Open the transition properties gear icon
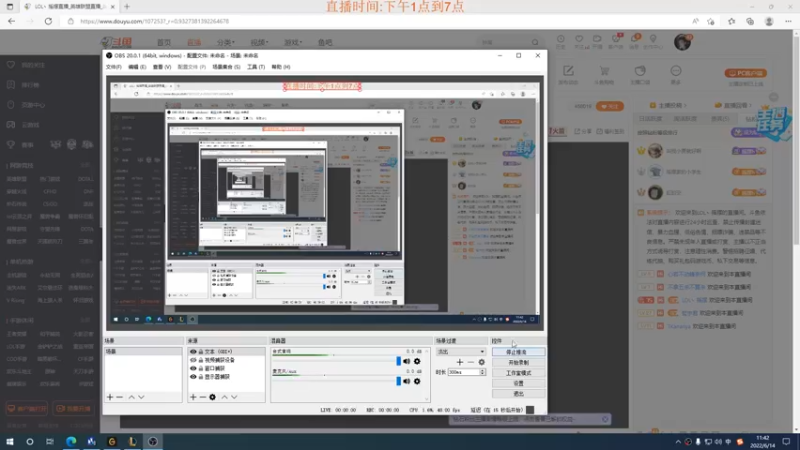The image size is (800, 450). (x=481, y=362)
